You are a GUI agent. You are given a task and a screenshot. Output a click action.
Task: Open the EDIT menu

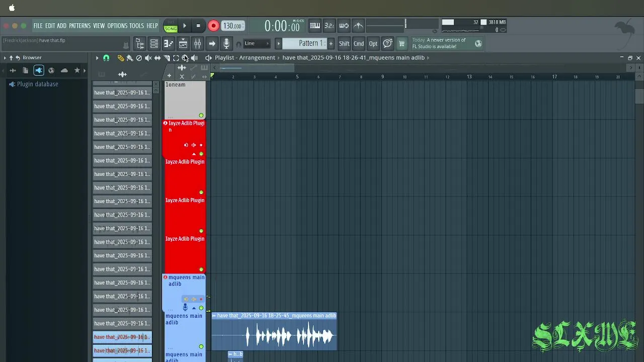[x=50, y=26]
